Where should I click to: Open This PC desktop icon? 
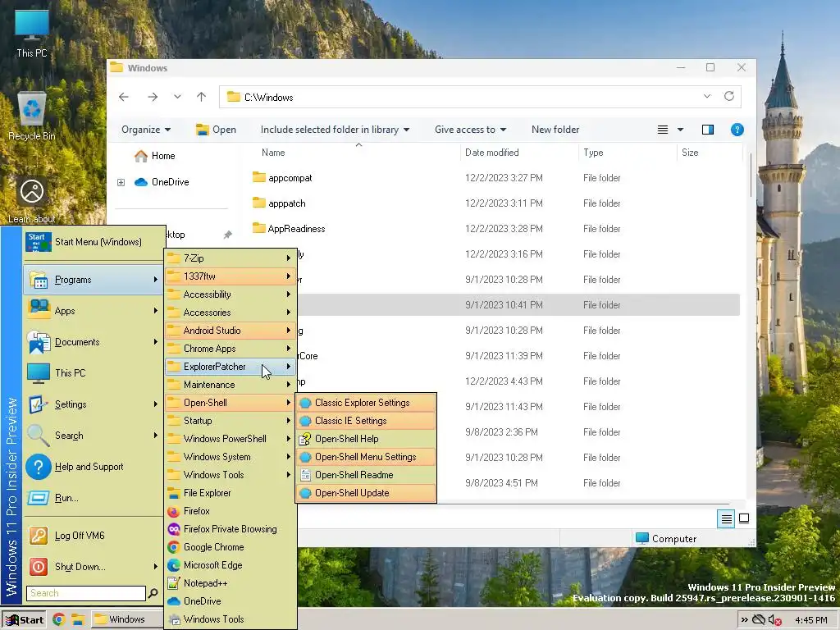pyautogui.click(x=32, y=34)
